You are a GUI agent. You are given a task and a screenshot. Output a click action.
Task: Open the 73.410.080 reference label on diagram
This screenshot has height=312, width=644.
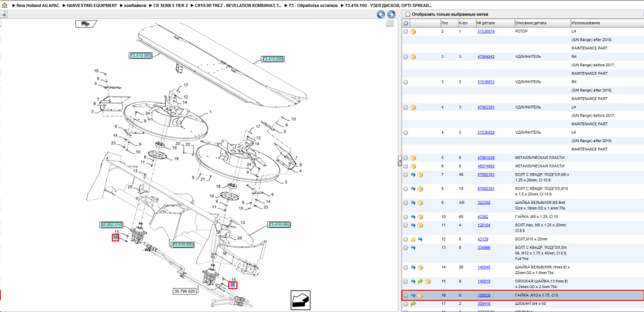click(x=279, y=225)
